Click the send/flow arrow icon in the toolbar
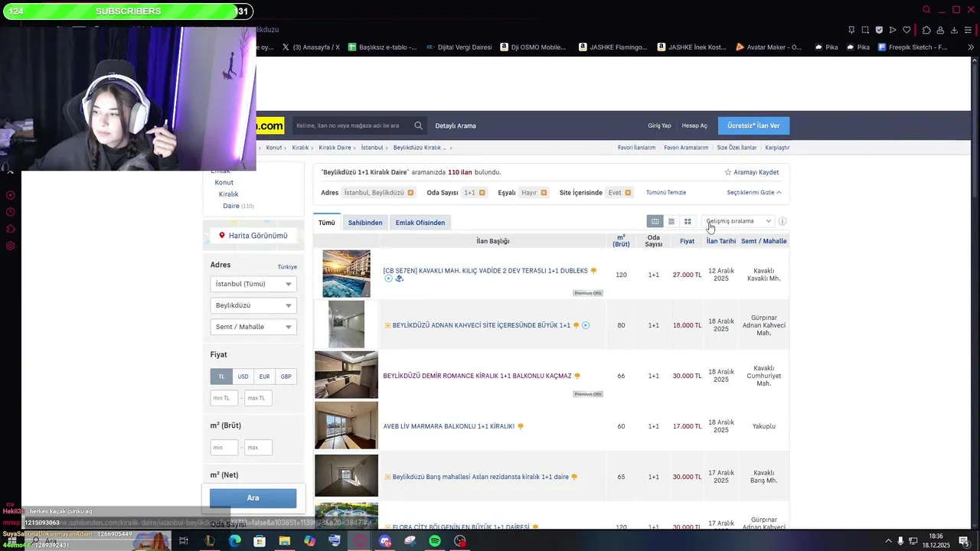Viewport: 980px width, 551px height. [x=893, y=30]
